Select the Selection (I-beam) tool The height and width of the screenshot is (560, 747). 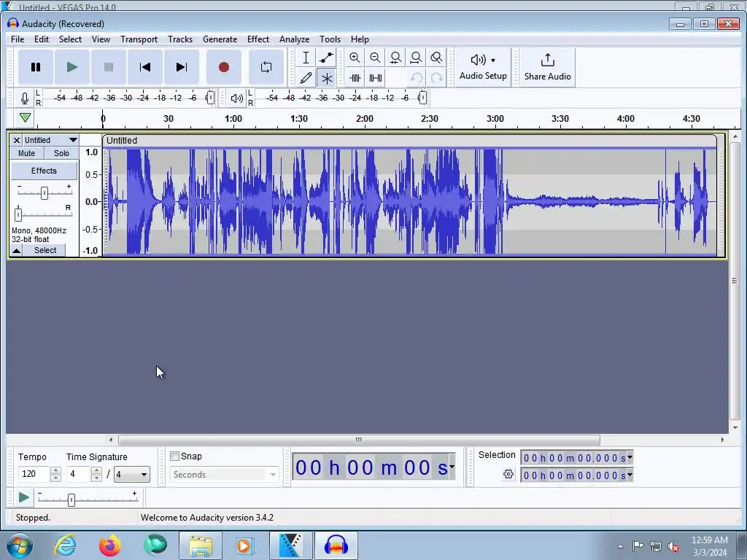pos(306,58)
